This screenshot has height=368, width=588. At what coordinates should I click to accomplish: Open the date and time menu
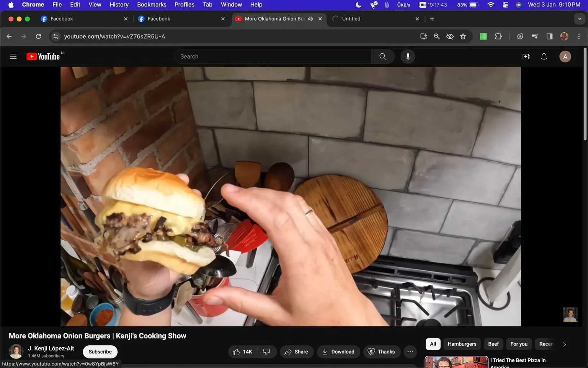click(x=554, y=5)
